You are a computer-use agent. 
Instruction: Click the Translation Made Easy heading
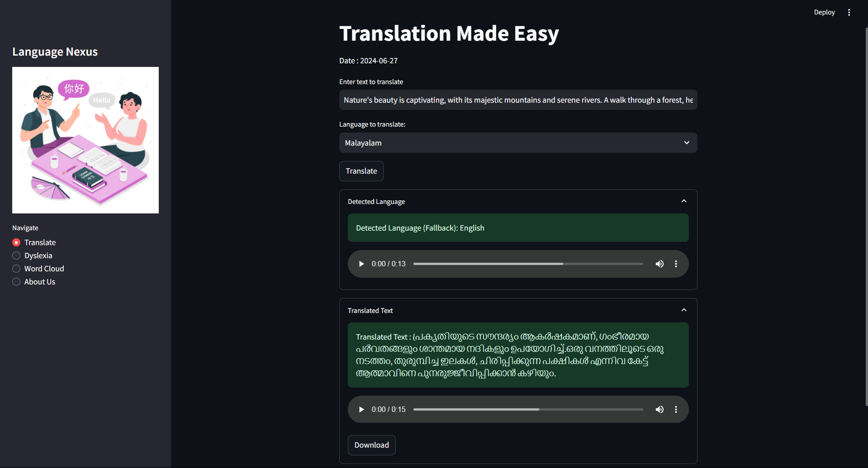pos(449,33)
